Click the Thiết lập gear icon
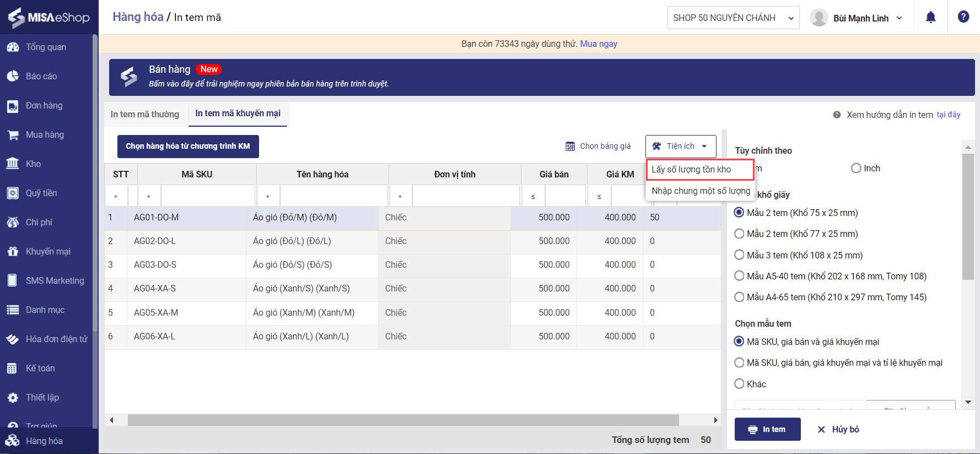The width and height of the screenshot is (980, 454). (13, 397)
